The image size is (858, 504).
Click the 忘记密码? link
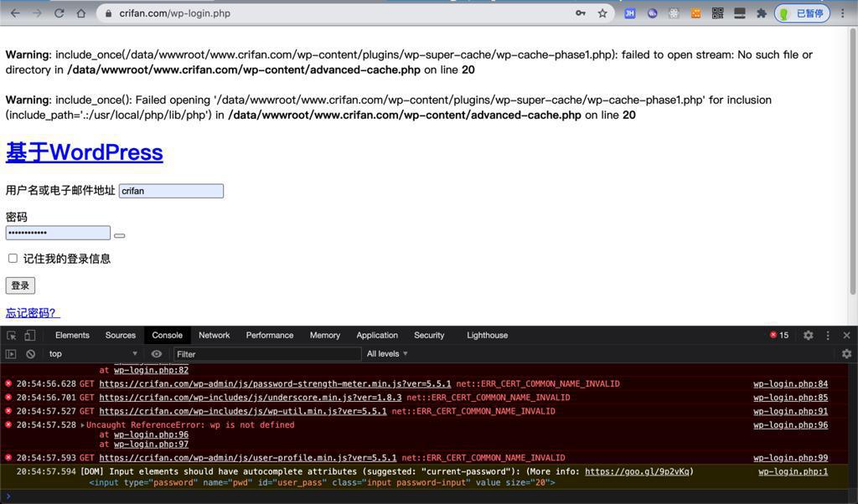(33, 312)
